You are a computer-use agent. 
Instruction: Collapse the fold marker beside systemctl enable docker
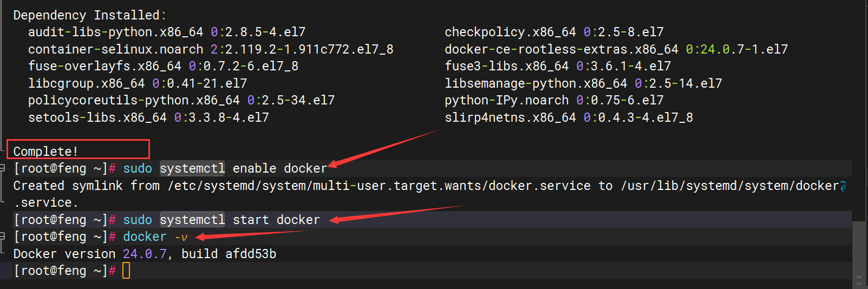(x=3, y=168)
